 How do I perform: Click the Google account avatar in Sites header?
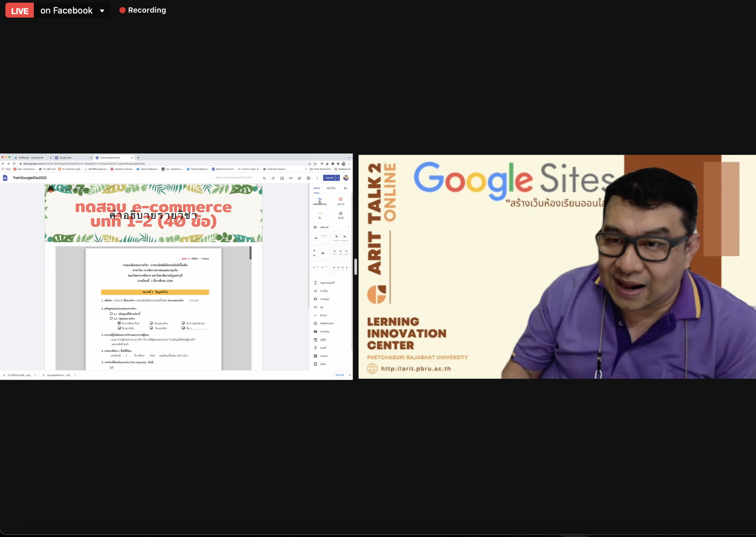click(346, 178)
